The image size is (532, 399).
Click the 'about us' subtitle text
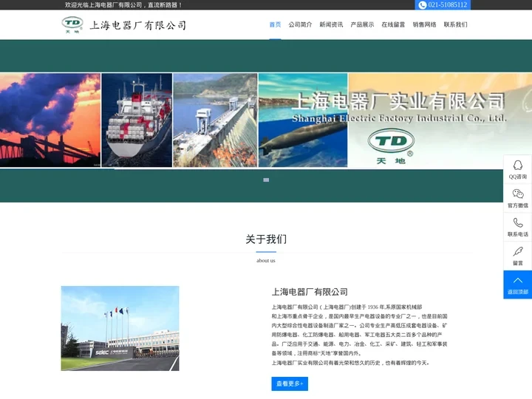pos(266,261)
